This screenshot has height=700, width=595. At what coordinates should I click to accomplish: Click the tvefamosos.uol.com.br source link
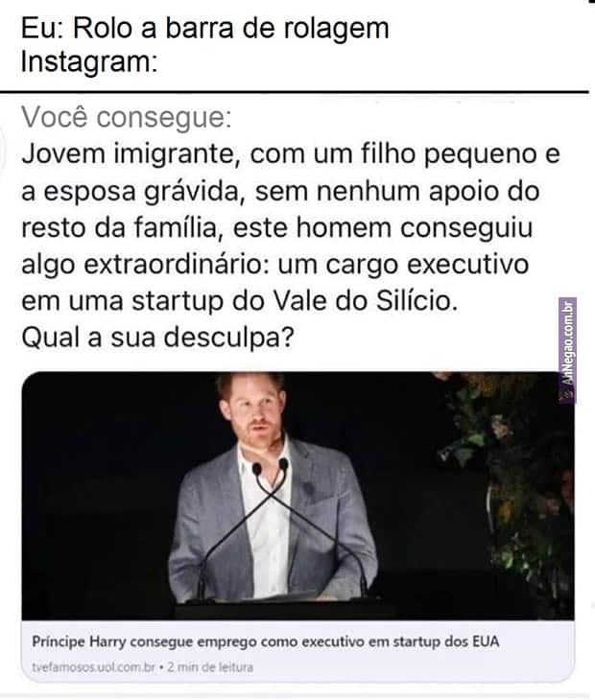pyautogui.click(x=93, y=667)
